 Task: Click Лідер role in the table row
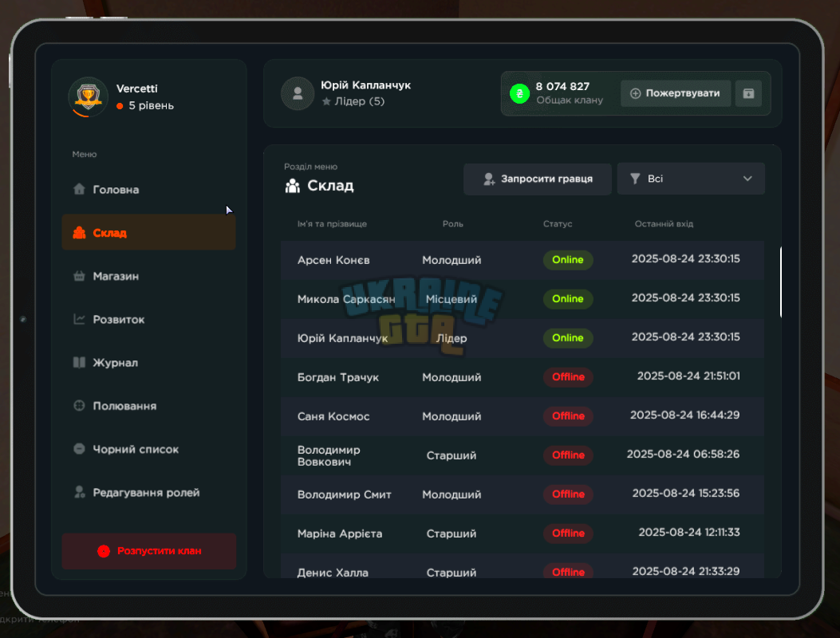coord(451,338)
